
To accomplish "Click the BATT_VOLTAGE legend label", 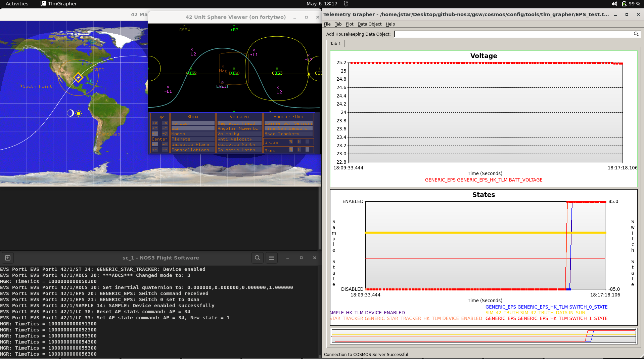I will pos(484,180).
